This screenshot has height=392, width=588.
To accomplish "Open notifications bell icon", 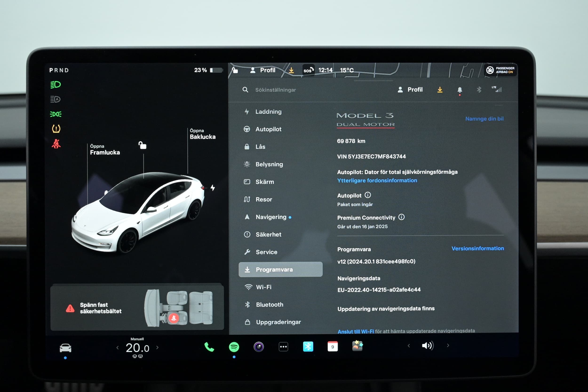I will [460, 90].
